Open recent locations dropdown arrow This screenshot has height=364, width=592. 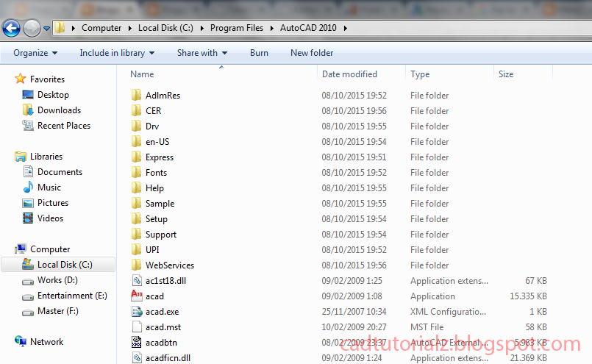click(x=47, y=29)
